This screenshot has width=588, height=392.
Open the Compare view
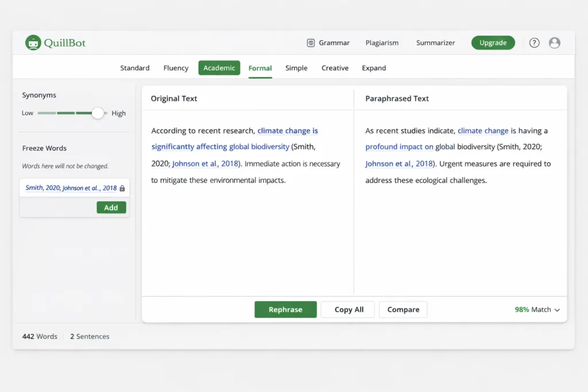[x=403, y=309]
